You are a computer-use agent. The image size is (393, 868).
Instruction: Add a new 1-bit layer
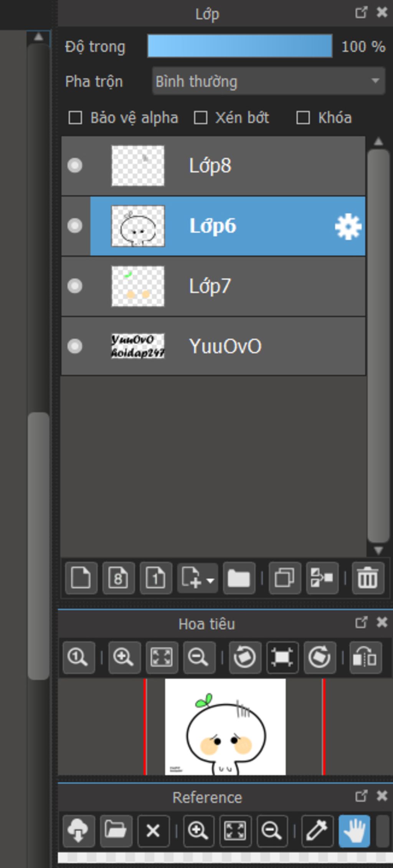pos(155,578)
